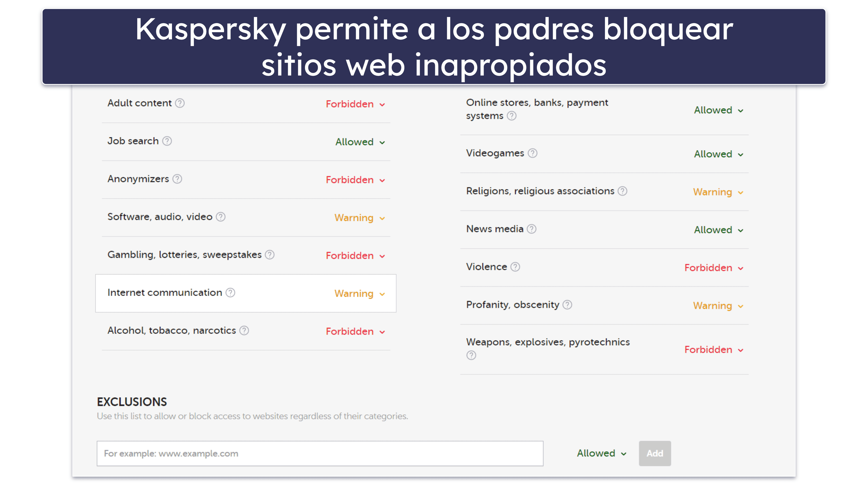This screenshot has height=485, width=868.
Task: Open the Internet communication Warning dropdown
Action: coord(360,293)
